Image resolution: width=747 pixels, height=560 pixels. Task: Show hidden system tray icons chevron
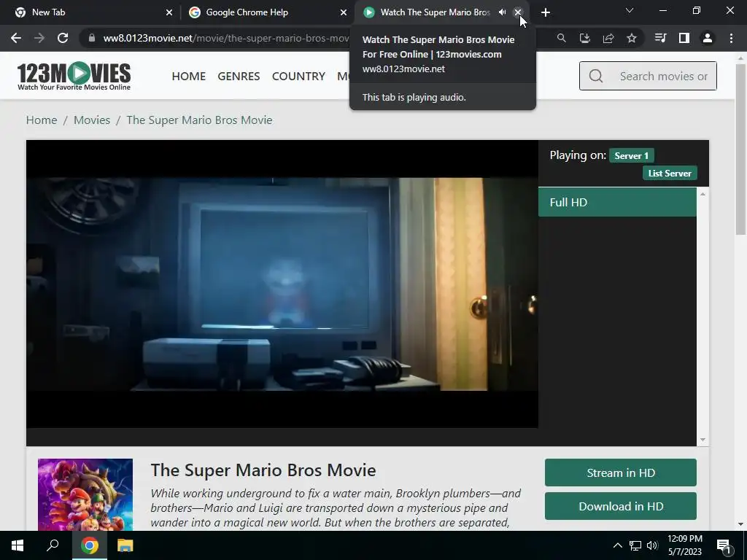coord(617,545)
